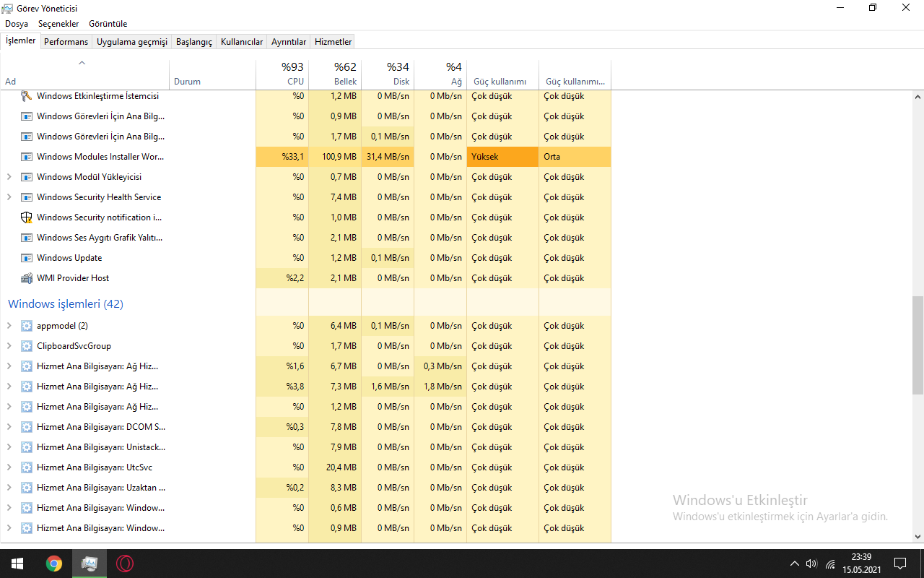Screen dimensions: 924x578
Task: Launch Google Chrome from the taskbar
Action: tap(54, 564)
